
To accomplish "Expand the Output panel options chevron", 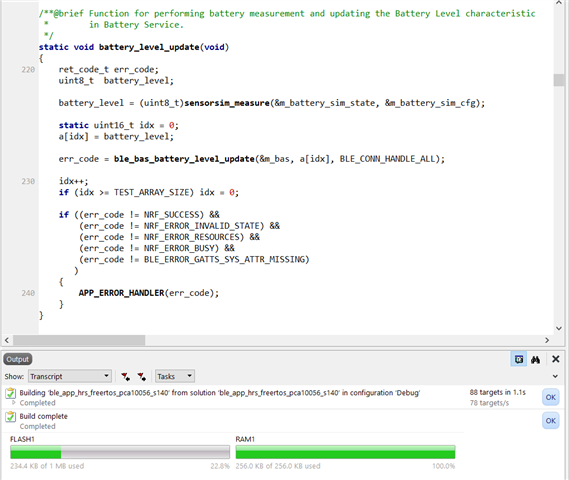I will pyautogui.click(x=555, y=376).
